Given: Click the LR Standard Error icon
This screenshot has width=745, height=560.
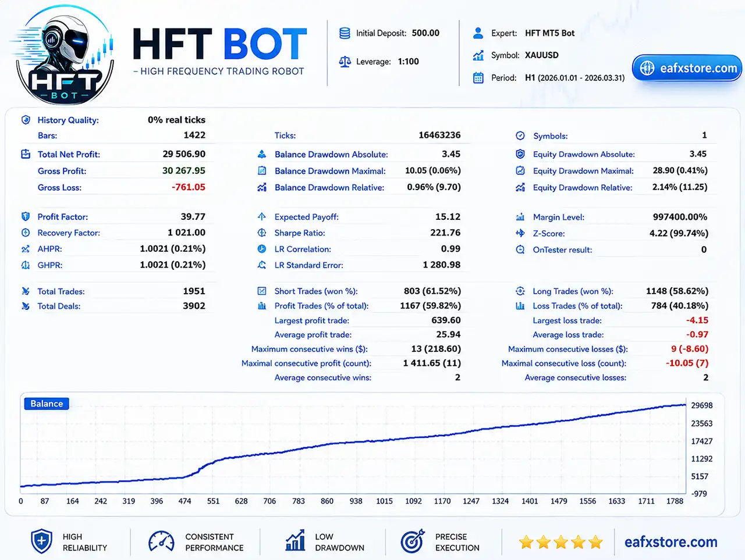Looking at the screenshot, I should coord(262,265).
